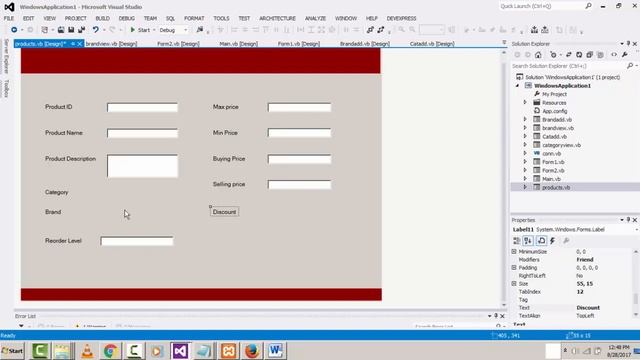Open the DEVEXPRESS menu
Image resolution: width=640 pixels, height=360 pixels.
401,18
